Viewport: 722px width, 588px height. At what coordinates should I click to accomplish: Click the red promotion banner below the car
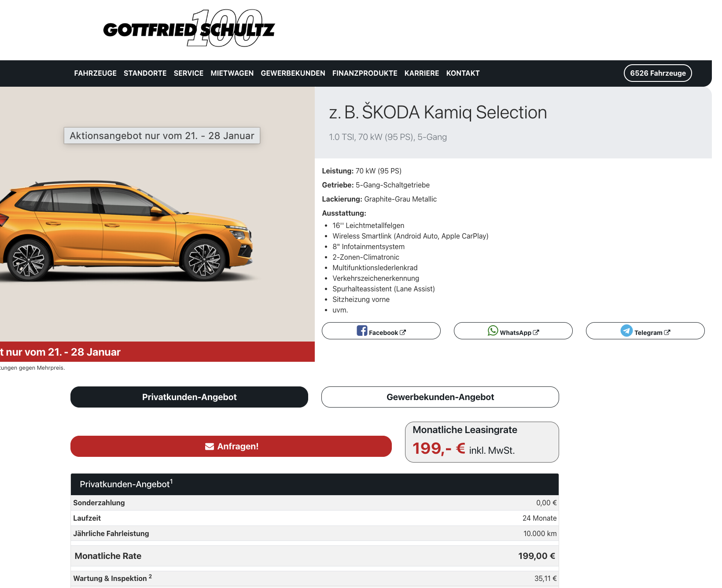[x=157, y=352]
